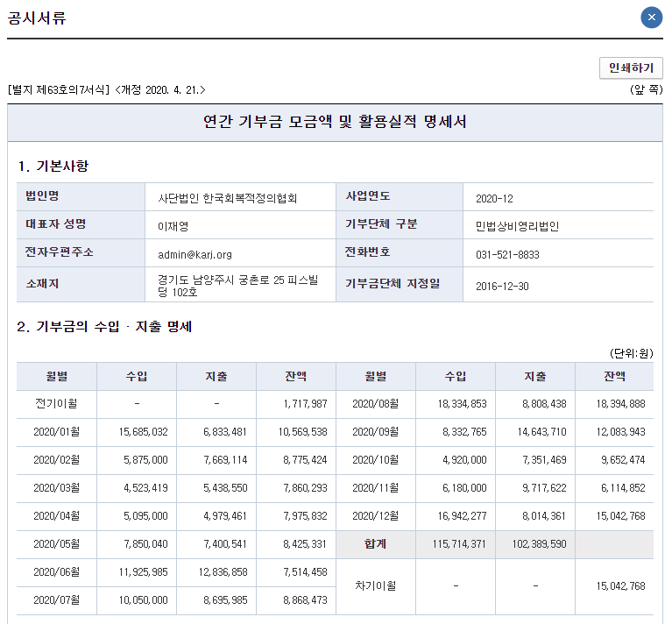Viewport: 672px width, 624px height.
Task: Select the 2020/11월 expense 9,717,622
Action: click(x=544, y=487)
